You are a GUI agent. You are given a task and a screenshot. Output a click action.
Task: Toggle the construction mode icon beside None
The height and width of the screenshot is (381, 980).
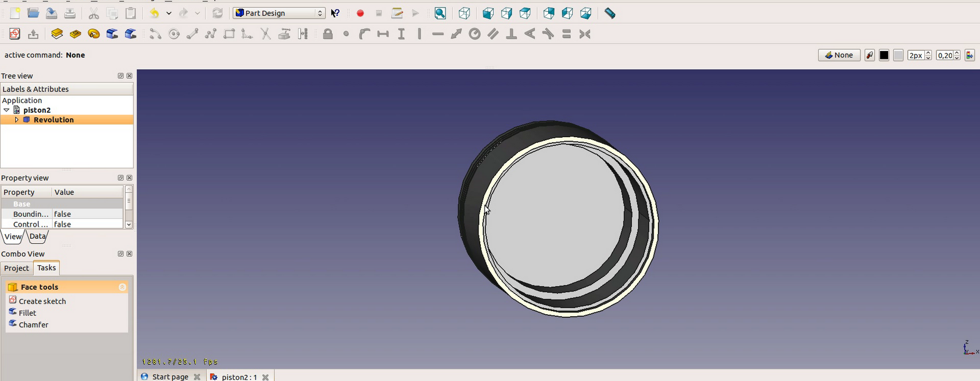point(870,55)
